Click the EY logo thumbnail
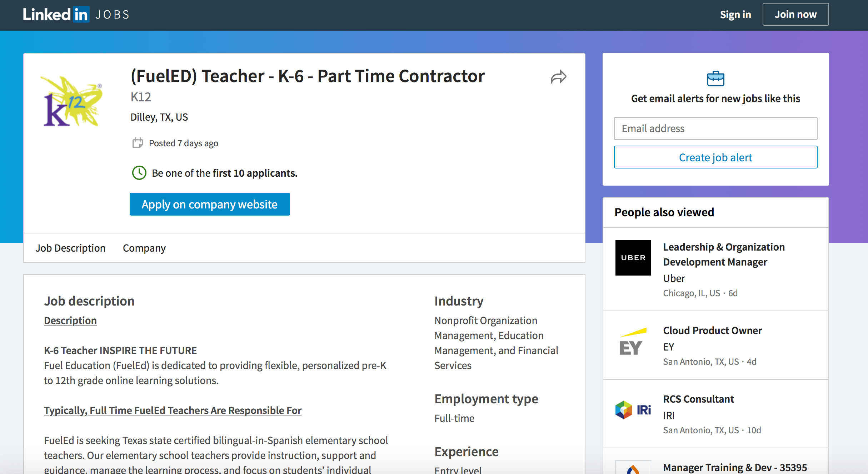The height and width of the screenshot is (474, 868). [x=633, y=343]
